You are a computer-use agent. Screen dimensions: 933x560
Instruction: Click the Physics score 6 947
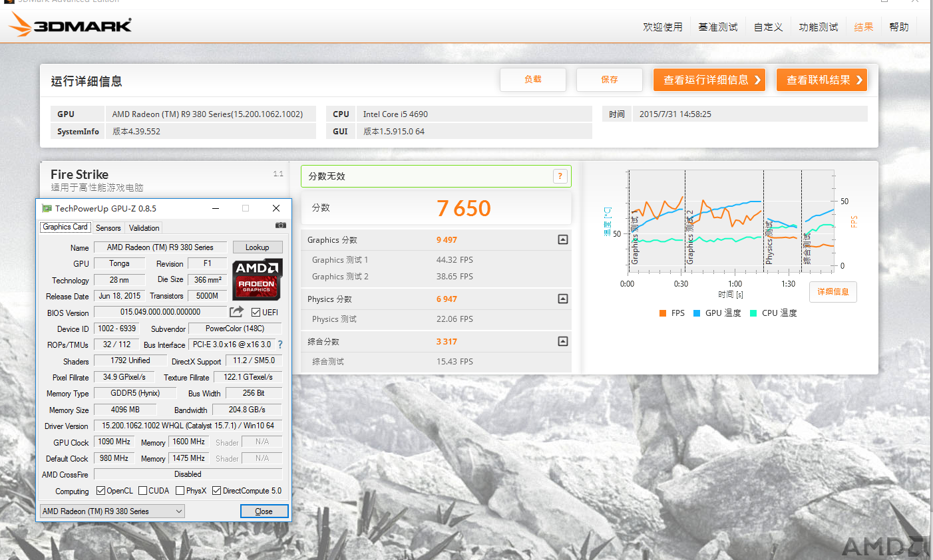447,299
